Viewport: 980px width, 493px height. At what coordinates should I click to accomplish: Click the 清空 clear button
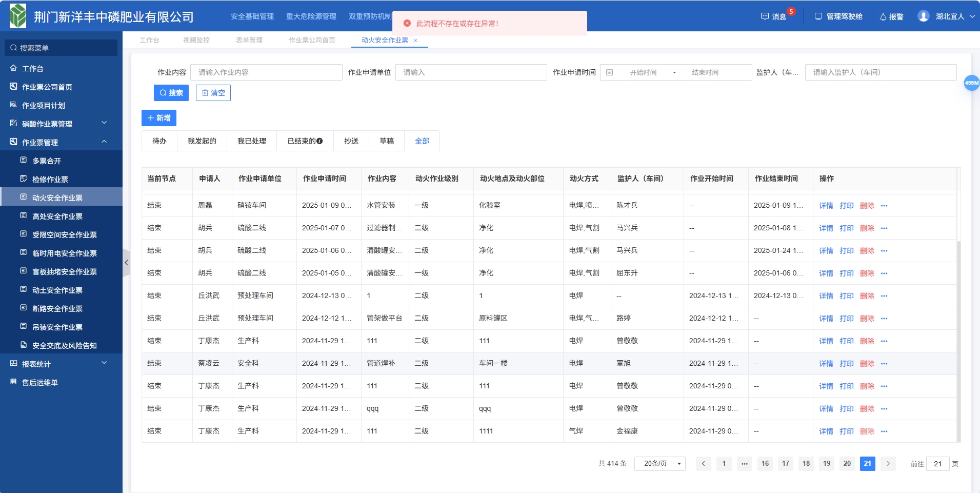[213, 93]
